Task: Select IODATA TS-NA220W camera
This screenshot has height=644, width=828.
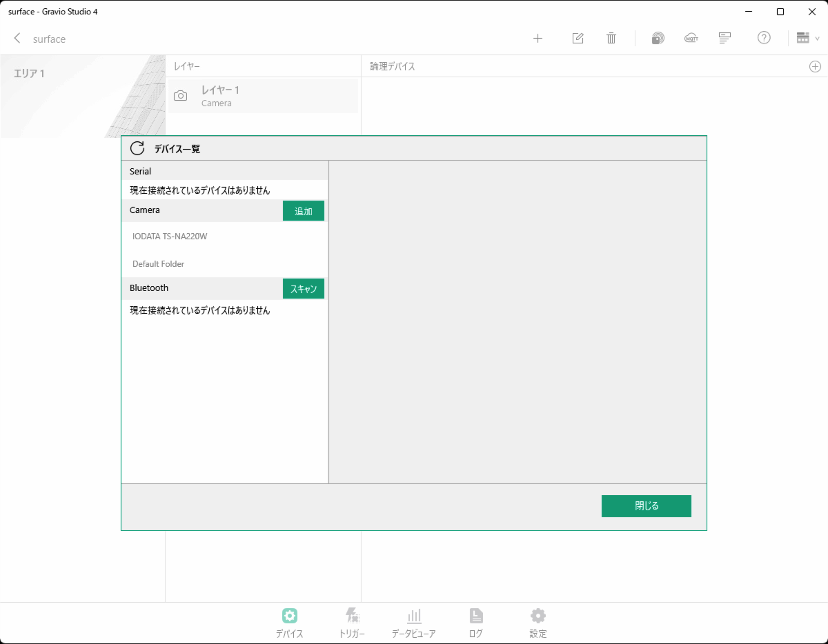Action: tap(225, 237)
